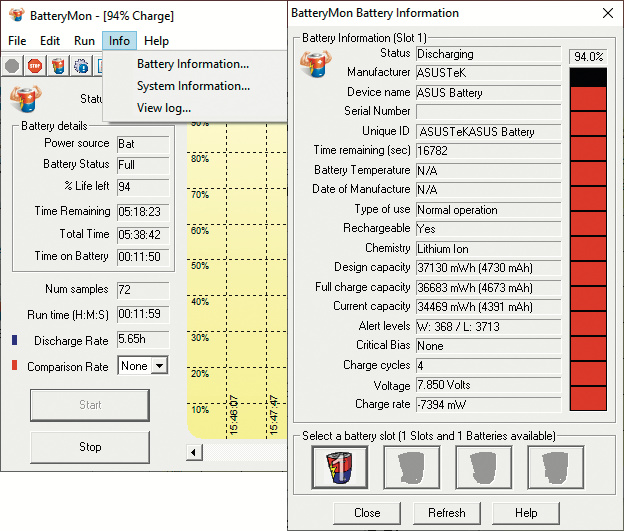Click the battery information toolbar icon

tap(57, 66)
